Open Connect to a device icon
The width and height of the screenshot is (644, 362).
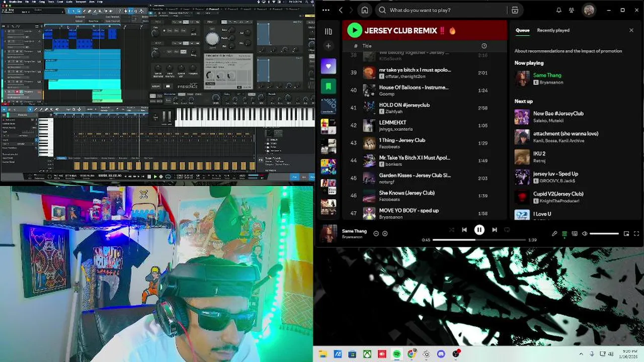click(x=575, y=233)
